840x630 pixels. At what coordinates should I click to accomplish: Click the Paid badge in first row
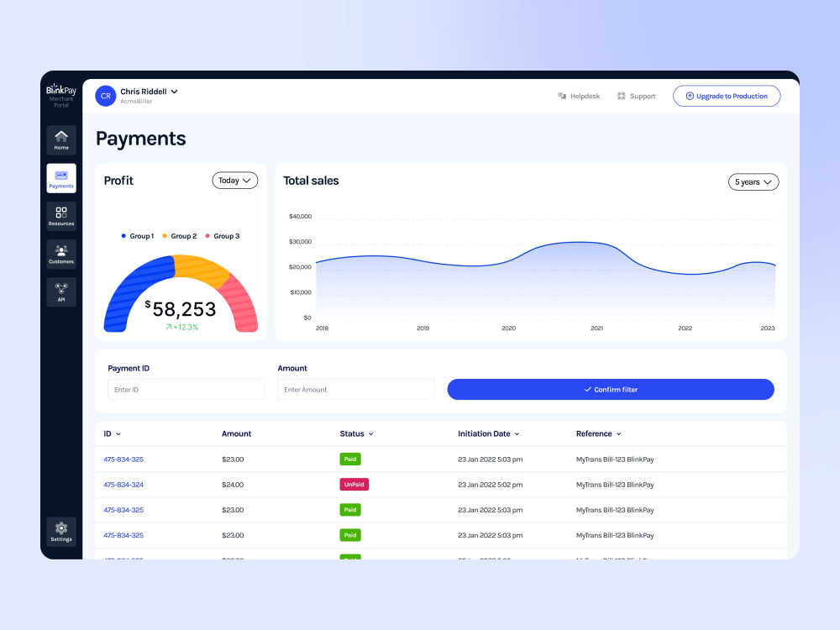tap(350, 459)
